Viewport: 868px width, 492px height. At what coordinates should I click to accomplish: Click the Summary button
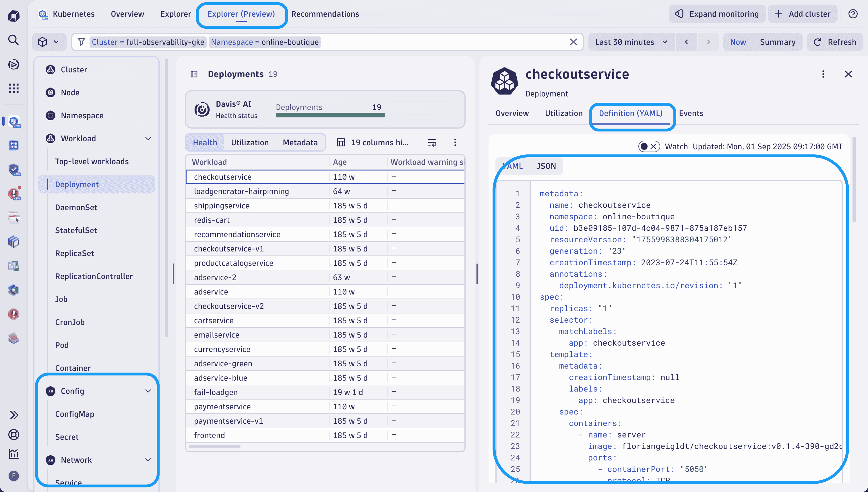coord(778,42)
